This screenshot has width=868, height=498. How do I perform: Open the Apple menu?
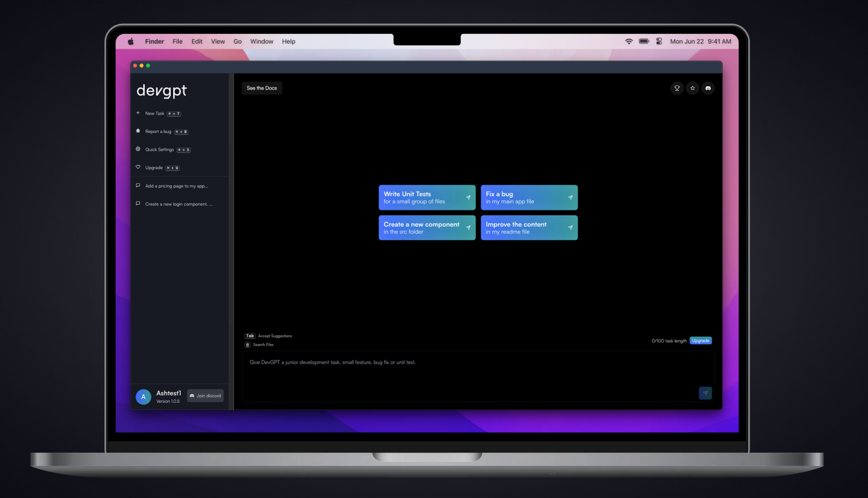(x=131, y=41)
